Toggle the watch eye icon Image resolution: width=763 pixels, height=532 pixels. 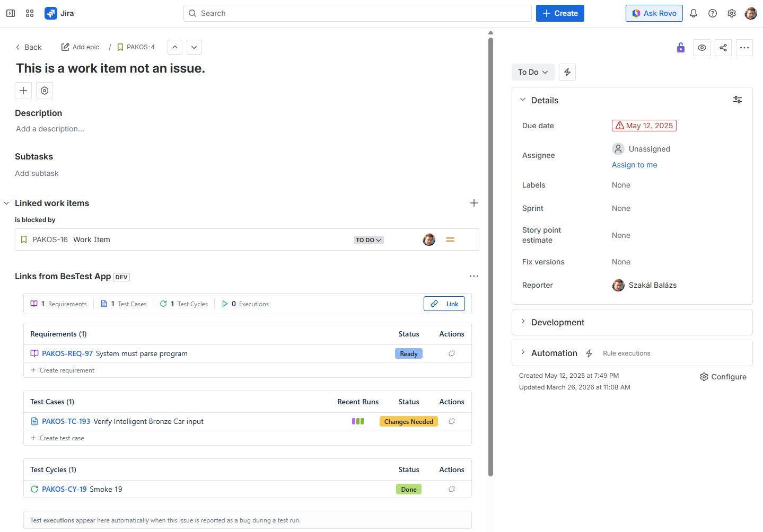click(x=702, y=48)
